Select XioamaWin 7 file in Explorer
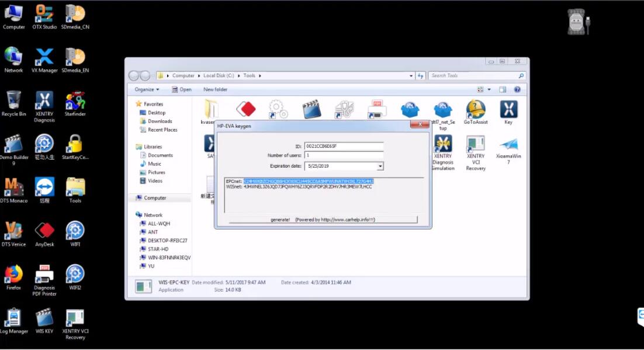This screenshot has width=644, height=350. tap(508, 150)
